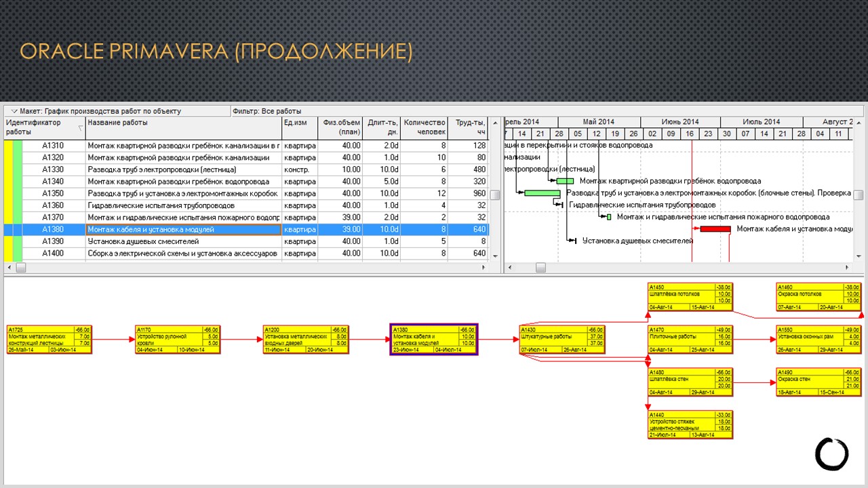
Task: Click the headcount value 12 for A1350
Action: [441, 194]
